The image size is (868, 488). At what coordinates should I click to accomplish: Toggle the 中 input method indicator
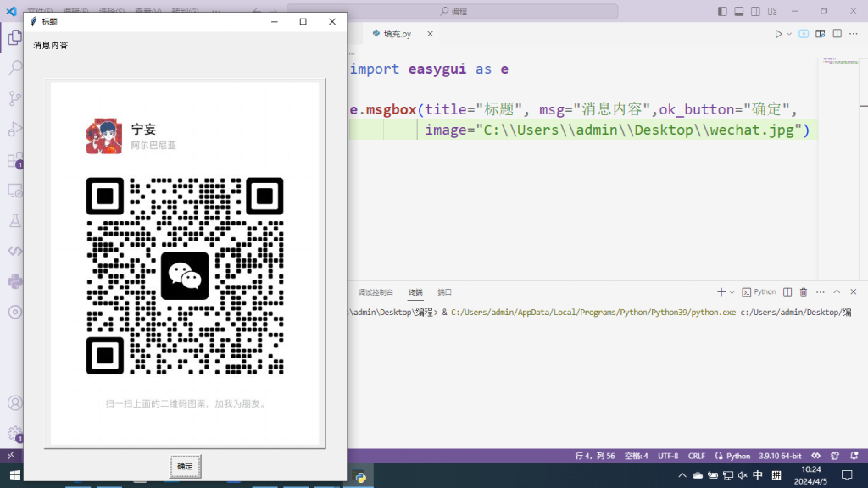tap(758, 475)
